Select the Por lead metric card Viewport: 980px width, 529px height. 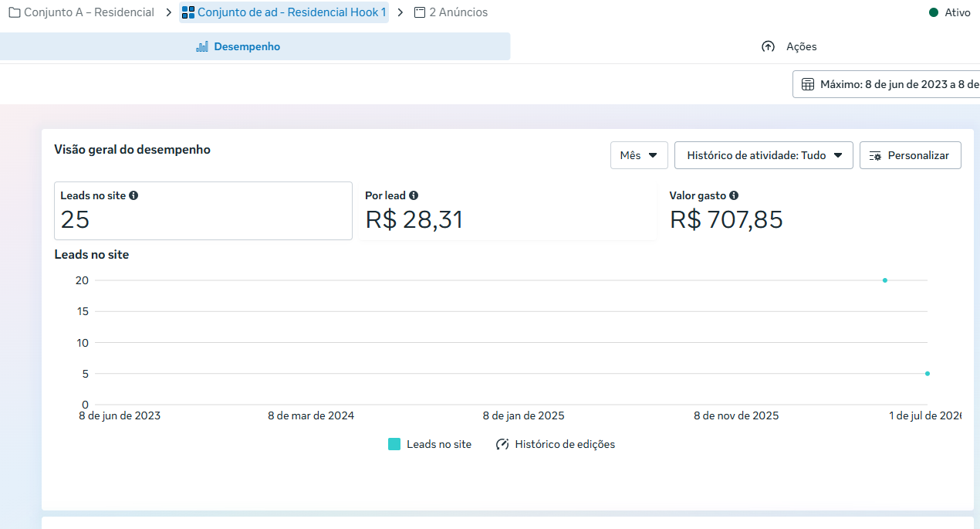click(507, 211)
